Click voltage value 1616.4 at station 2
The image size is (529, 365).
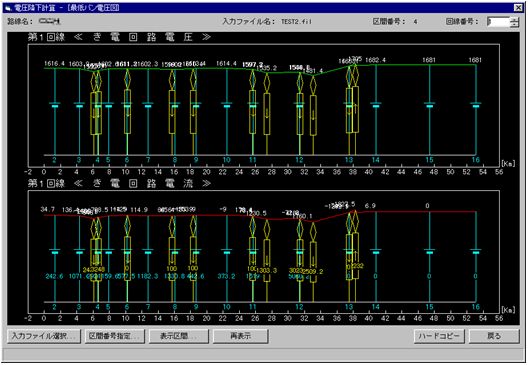coord(54,63)
